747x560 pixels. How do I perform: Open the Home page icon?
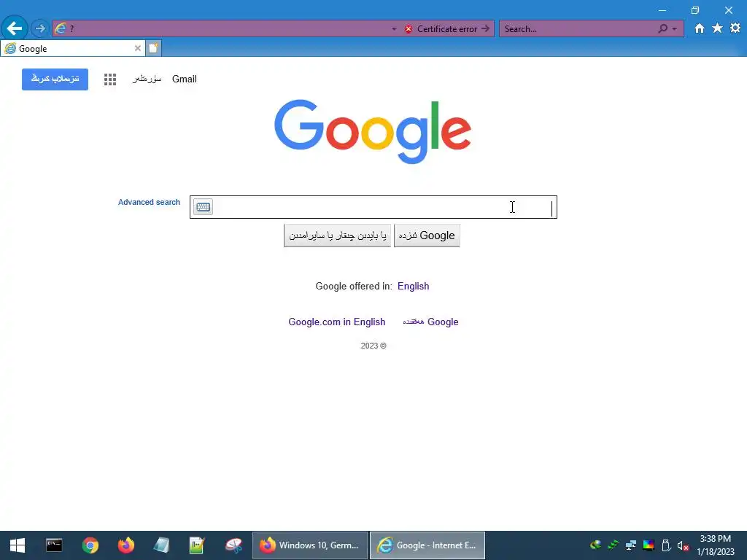[x=699, y=28]
